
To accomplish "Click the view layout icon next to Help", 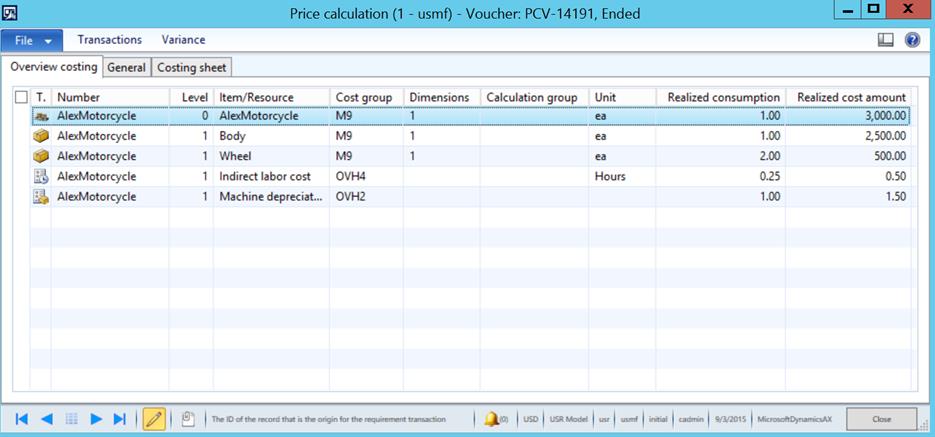I will (x=886, y=40).
